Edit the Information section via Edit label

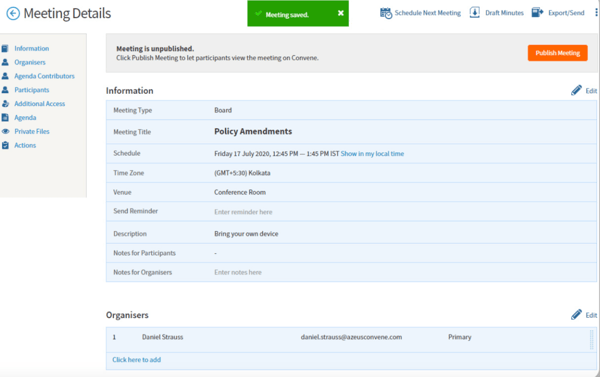(x=591, y=91)
